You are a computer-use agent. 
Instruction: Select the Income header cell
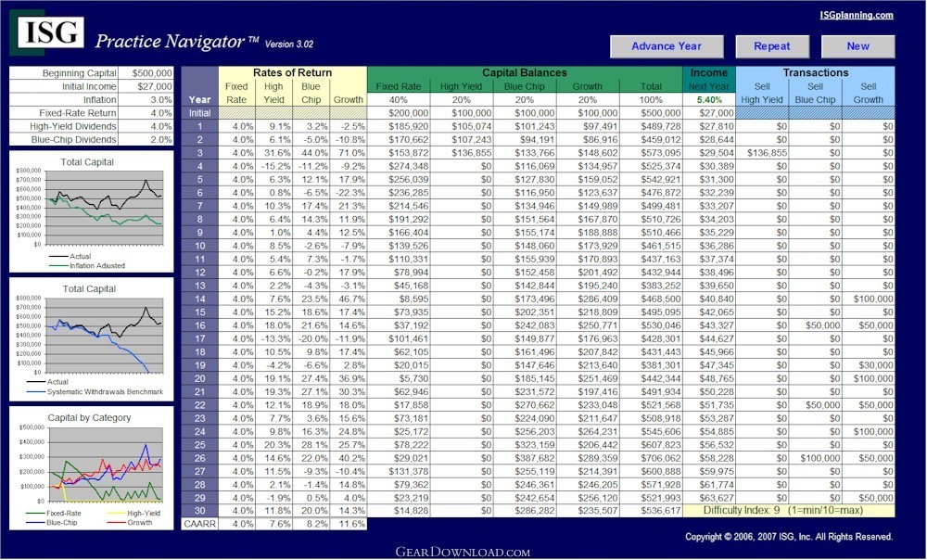coord(709,72)
